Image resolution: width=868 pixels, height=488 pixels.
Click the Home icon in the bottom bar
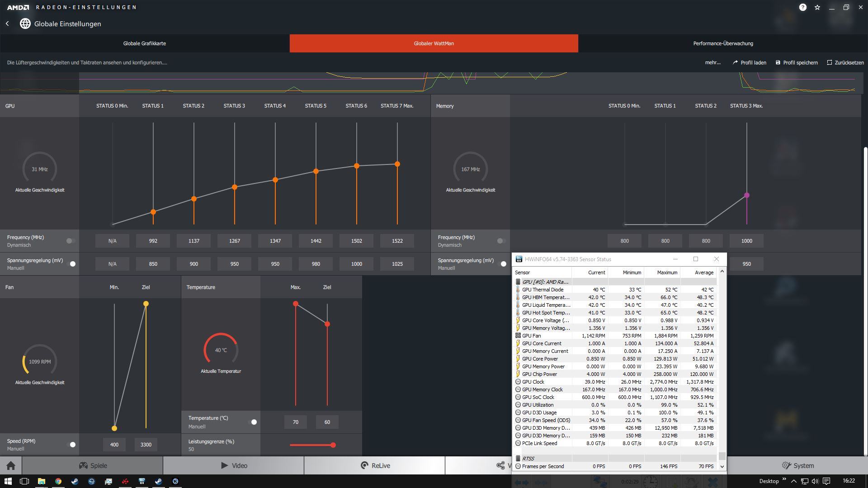[x=11, y=465]
